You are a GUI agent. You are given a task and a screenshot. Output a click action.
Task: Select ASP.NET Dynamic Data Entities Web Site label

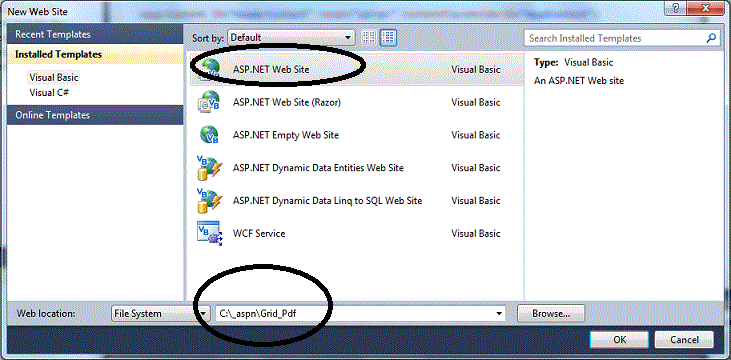[x=318, y=168]
